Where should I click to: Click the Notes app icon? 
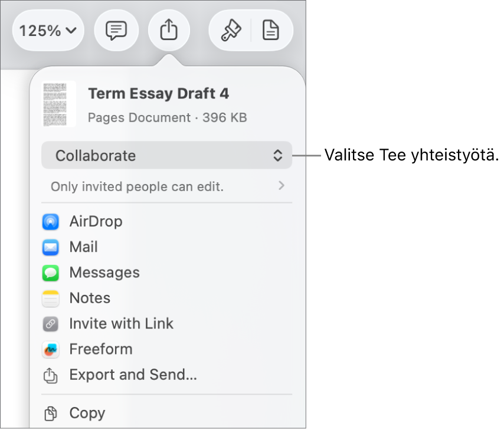pos(51,298)
